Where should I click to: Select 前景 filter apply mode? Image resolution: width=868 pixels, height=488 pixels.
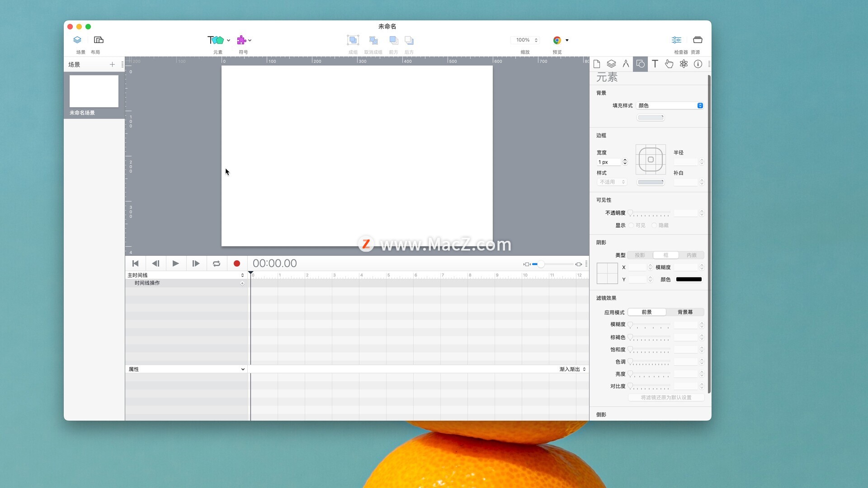(646, 312)
